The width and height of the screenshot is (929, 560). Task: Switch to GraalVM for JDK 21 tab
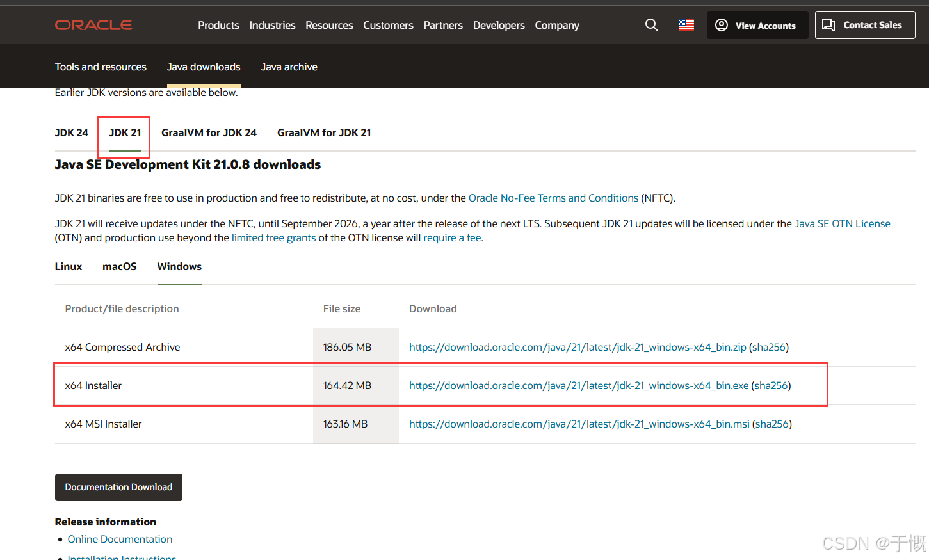[324, 132]
